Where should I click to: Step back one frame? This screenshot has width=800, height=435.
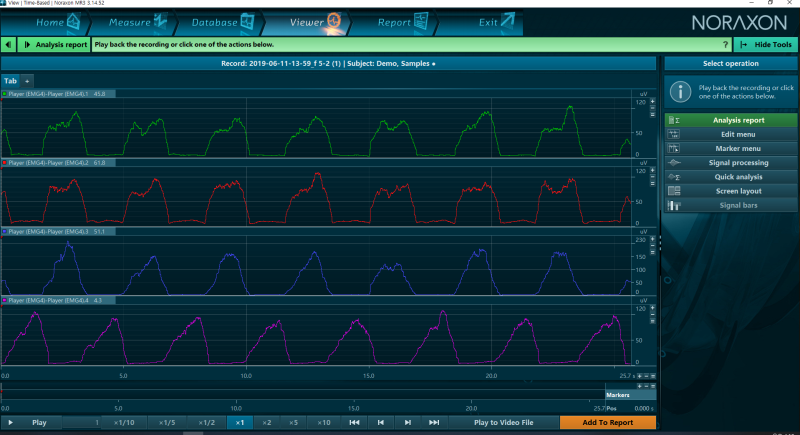(381, 423)
